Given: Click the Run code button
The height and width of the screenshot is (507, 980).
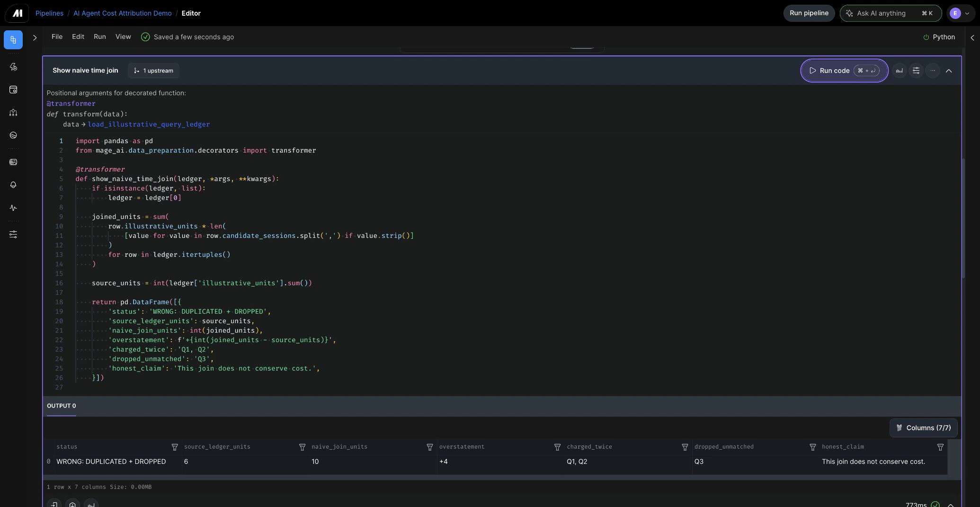Looking at the screenshot, I should pos(844,71).
